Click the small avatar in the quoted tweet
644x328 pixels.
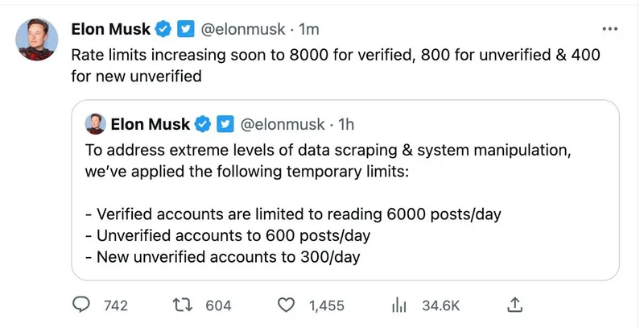point(96,124)
